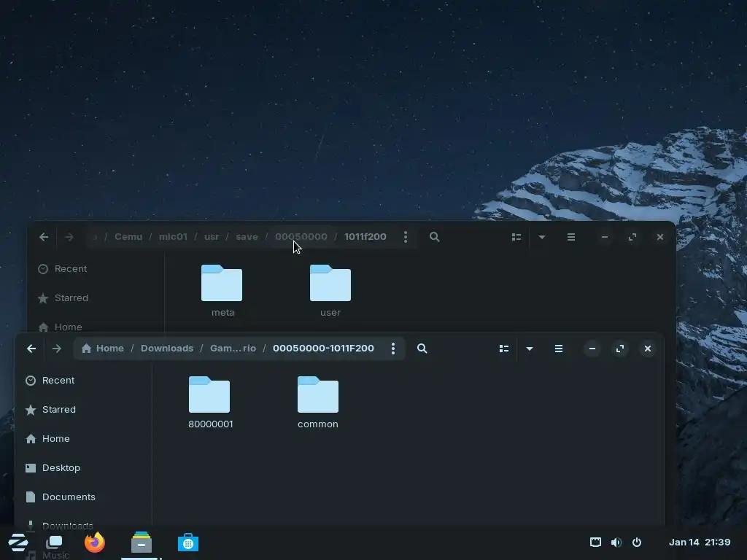
Task: Select the Gam...rio path segment
Action: click(x=233, y=349)
